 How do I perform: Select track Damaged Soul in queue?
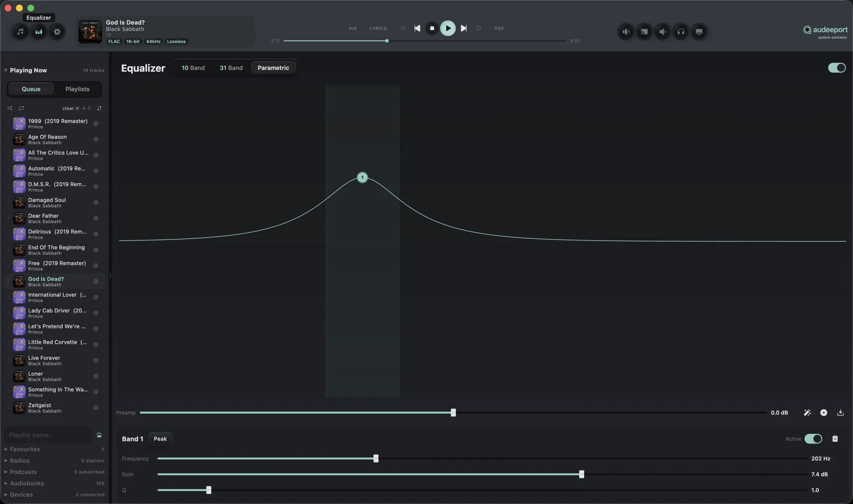point(54,202)
